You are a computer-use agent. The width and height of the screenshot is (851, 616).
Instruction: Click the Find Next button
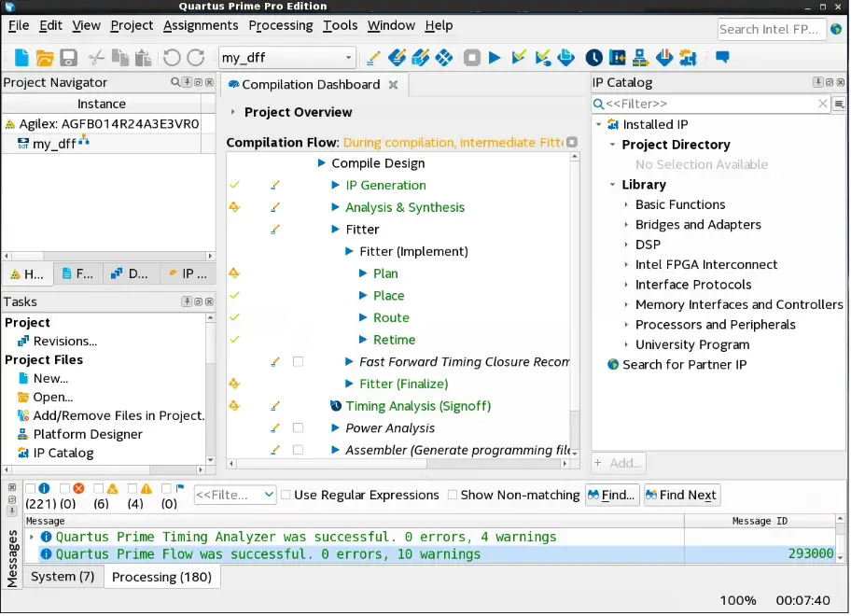point(681,495)
